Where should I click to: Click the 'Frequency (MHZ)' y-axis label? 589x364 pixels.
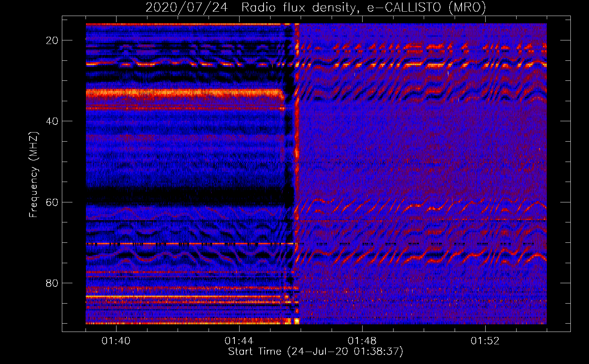pos(33,174)
